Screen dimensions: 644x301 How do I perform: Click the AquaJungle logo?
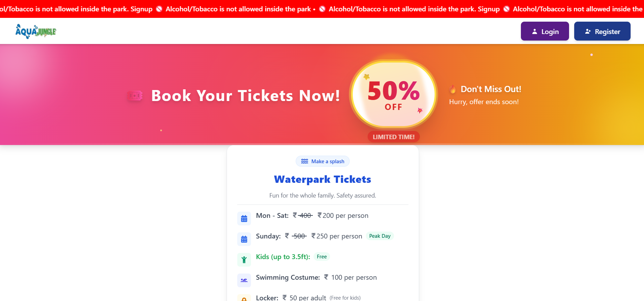click(x=35, y=31)
